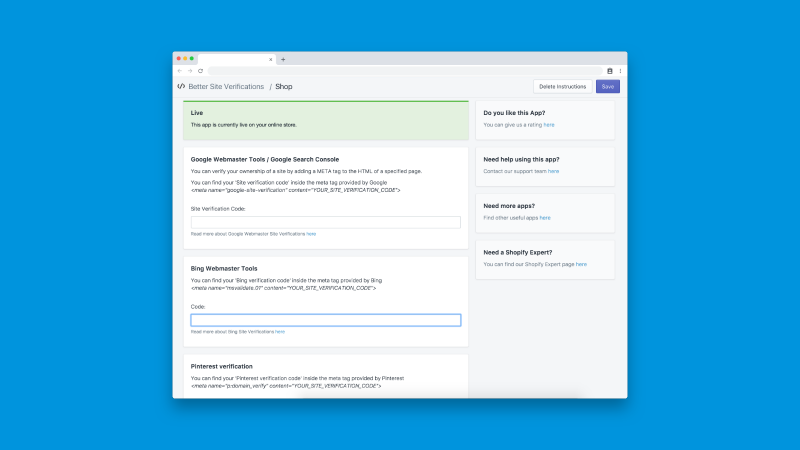Close the current browser tab
This screenshot has width=800, height=450.
pyautogui.click(x=270, y=59)
